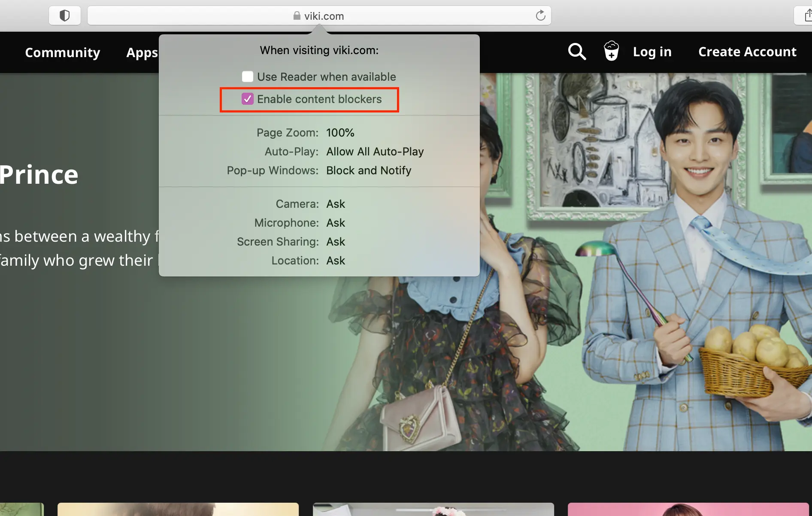Viewport: 812px width, 516px height.
Task: Change Auto-Play setting from Allow All Auto-Play
Action: 375,152
